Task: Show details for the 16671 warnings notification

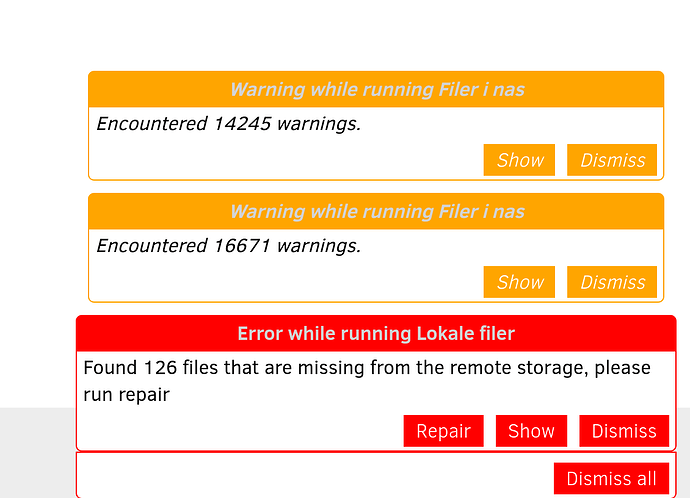Action: click(x=519, y=282)
